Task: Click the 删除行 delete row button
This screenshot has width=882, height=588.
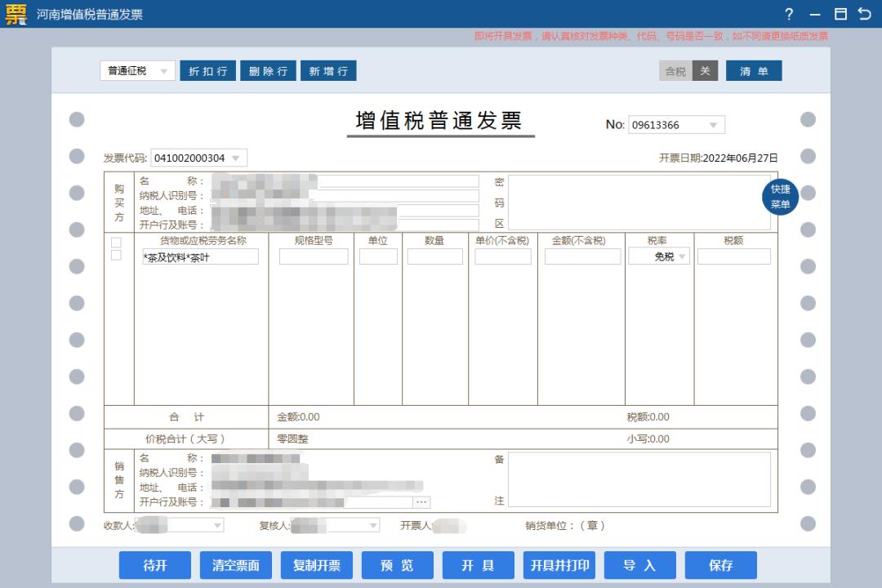Action: (x=268, y=70)
